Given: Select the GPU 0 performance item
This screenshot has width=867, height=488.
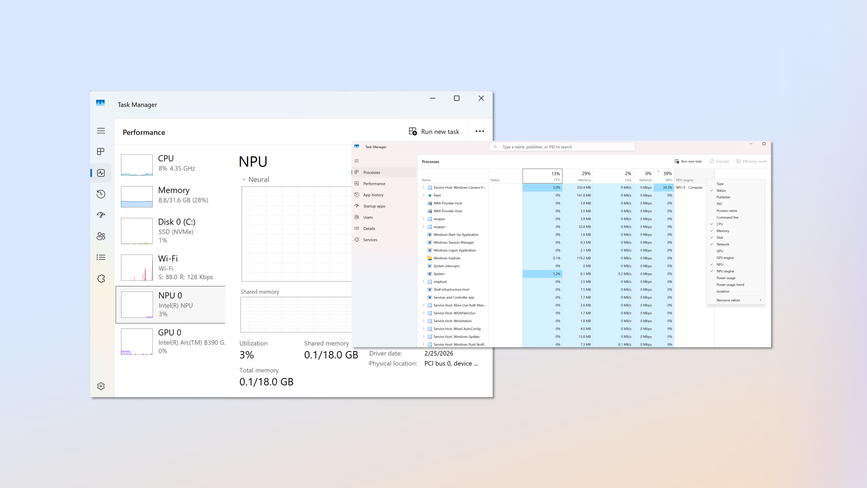Looking at the screenshot, I should [x=171, y=341].
